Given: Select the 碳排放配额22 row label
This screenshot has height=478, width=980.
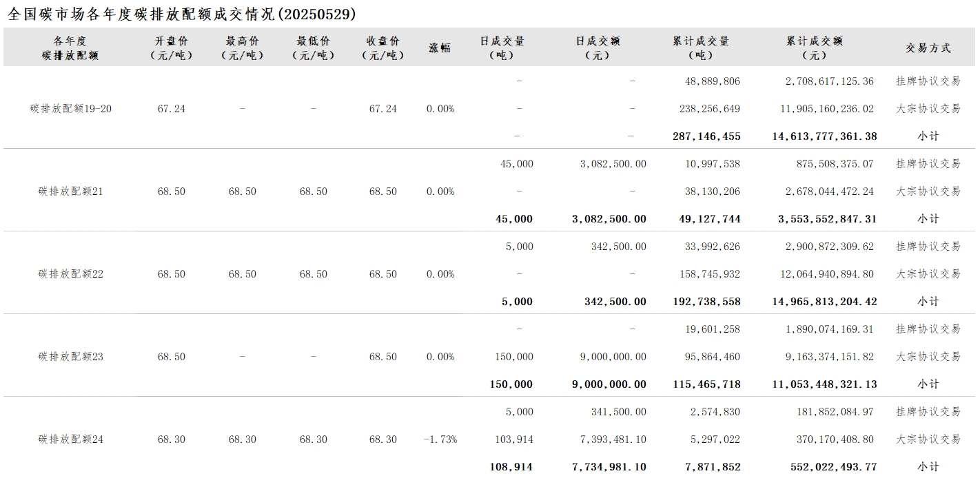Looking at the screenshot, I should 70,274.
